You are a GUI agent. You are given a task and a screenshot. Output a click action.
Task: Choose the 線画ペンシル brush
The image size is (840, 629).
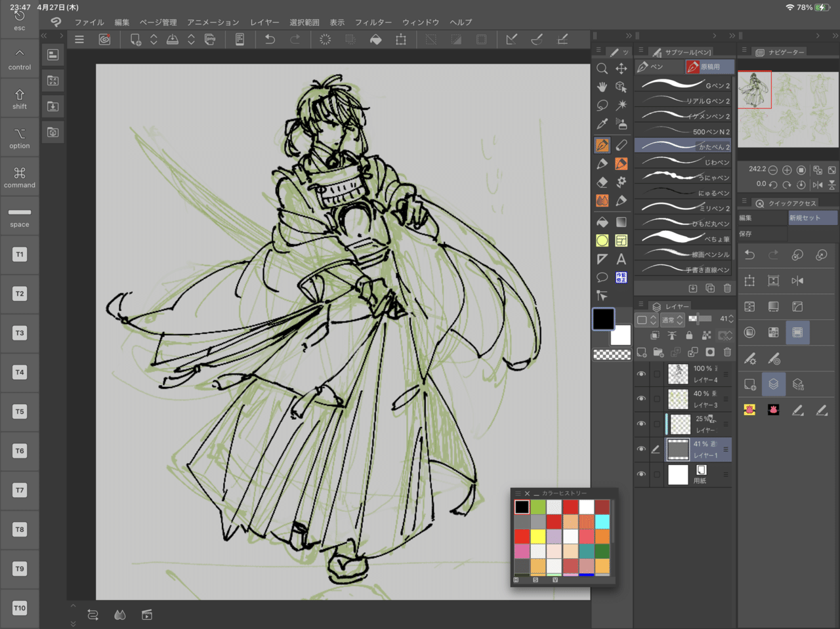[x=684, y=254]
